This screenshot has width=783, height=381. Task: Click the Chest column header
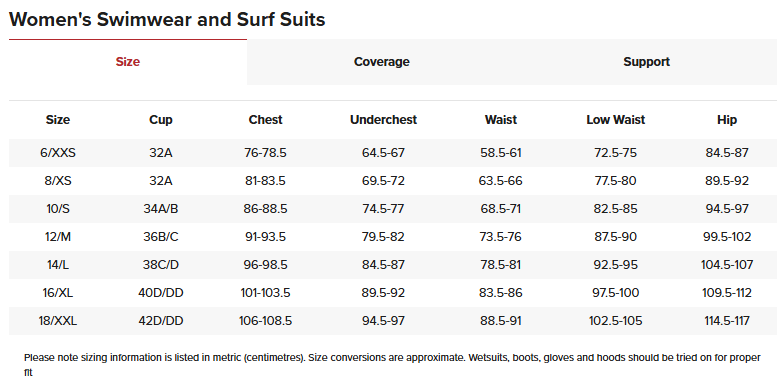266,120
